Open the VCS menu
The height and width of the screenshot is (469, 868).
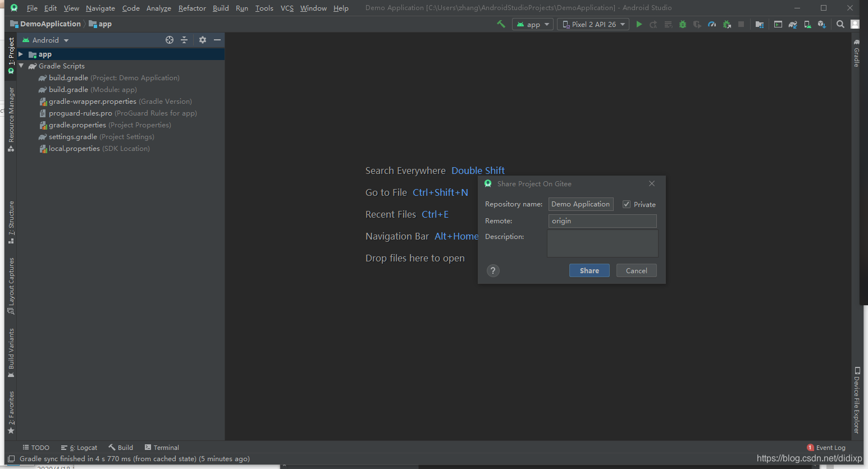(286, 8)
